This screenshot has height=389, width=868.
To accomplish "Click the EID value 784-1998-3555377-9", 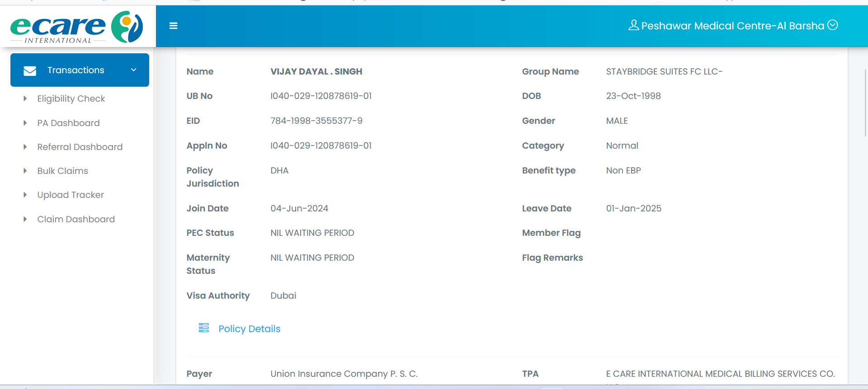I will 316,121.
